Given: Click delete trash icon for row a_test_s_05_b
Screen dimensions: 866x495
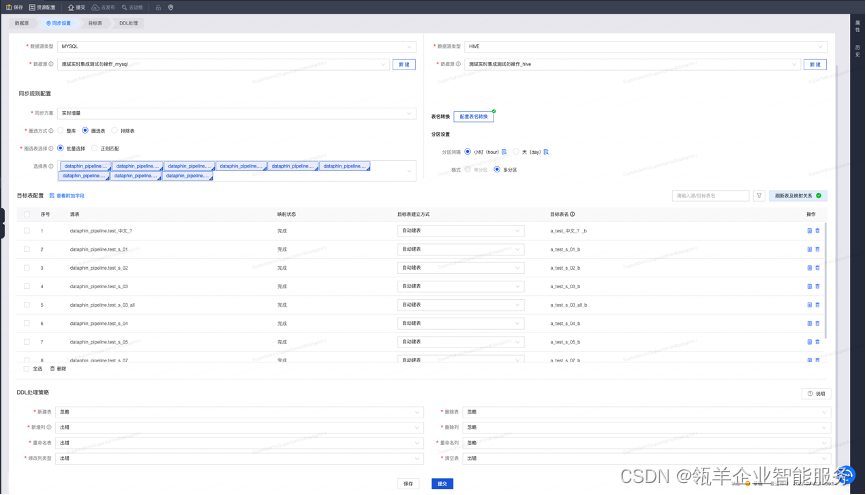Looking at the screenshot, I should [817, 341].
